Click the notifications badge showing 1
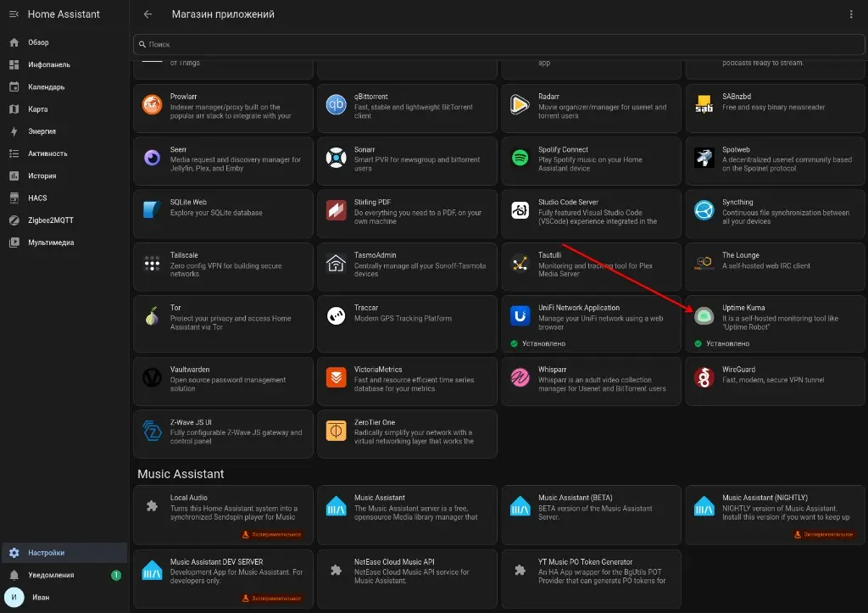 coord(115,575)
